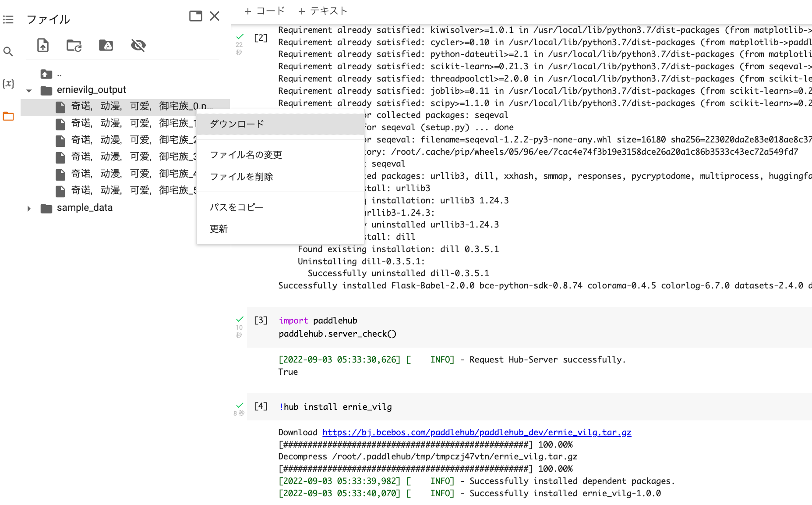This screenshot has height=505, width=812.
Task: Click the ファイル panel title
Action: click(48, 19)
